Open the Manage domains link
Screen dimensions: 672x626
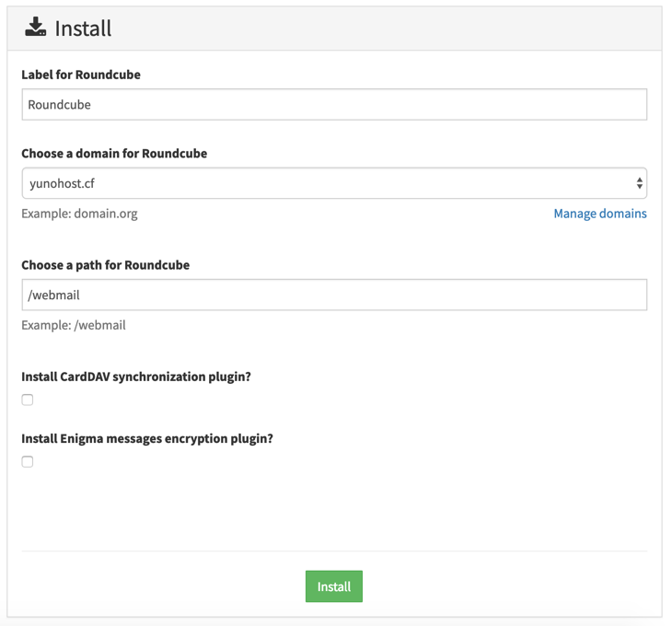599,214
